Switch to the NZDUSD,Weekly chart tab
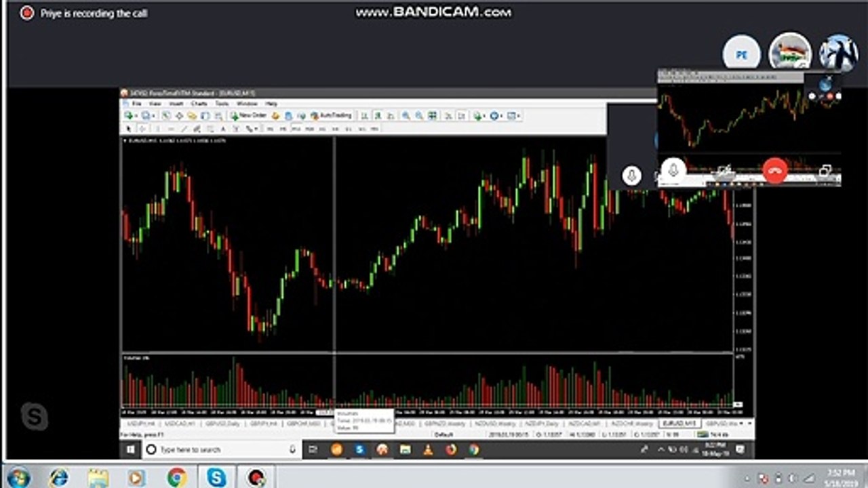Screen dimensions: 868x488 click(x=494, y=423)
